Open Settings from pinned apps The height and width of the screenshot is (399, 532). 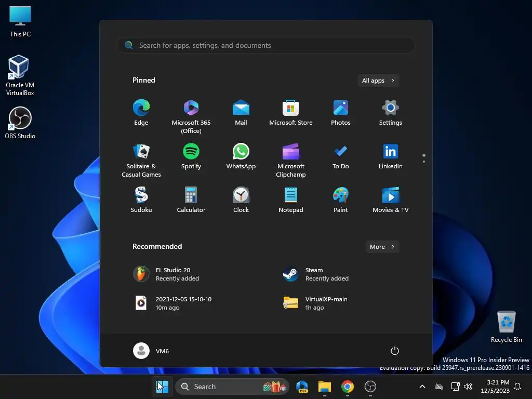tap(391, 113)
